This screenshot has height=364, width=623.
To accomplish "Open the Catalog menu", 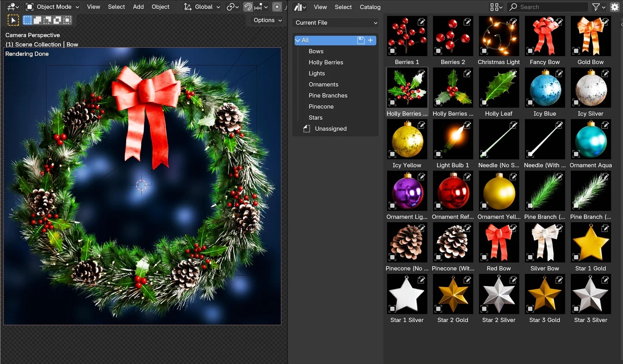I will (370, 7).
